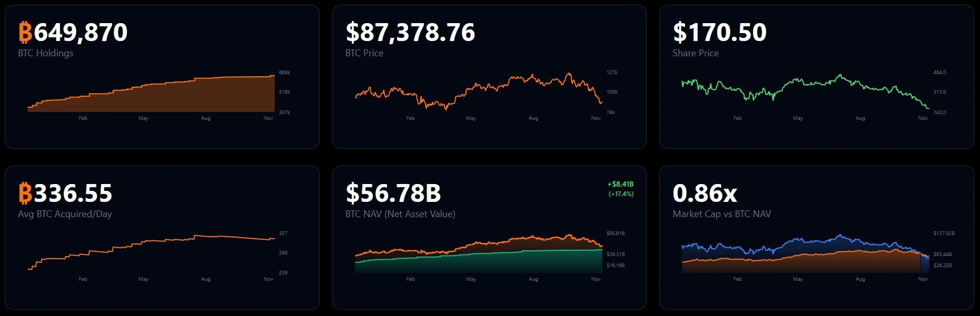Click the "Share Price" label

[696, 53]
